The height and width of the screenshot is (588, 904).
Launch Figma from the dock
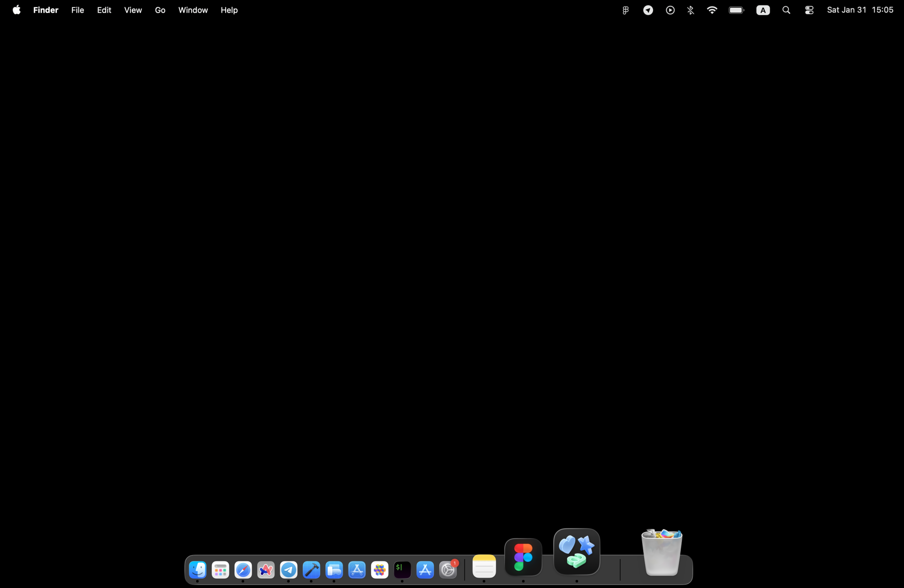(x=523, y=557)
